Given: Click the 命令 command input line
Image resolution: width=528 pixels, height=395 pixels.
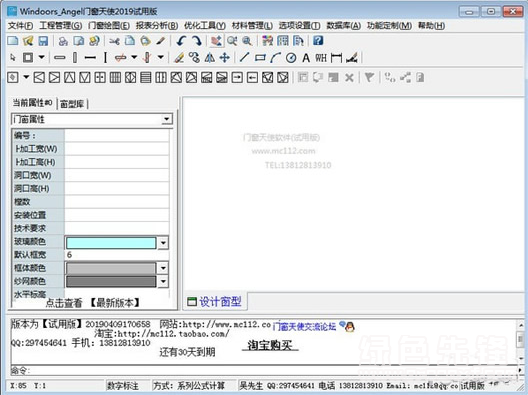Looking at the screenshot, I should pyautogui.click(x=263, y=371).
